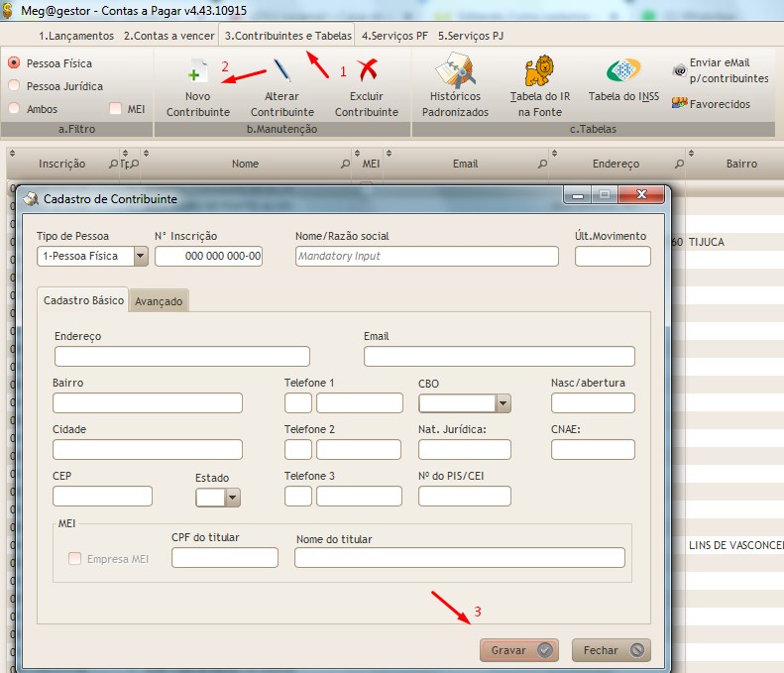
Task: Switch to the Avançado tab
Action: click(159, 301)
